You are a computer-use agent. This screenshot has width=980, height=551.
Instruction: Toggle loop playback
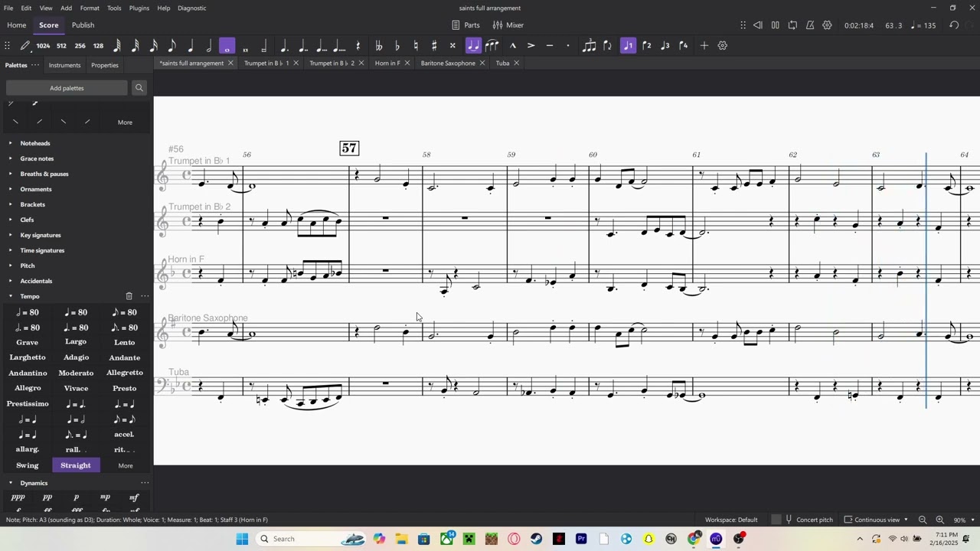[x=792, y=25]
